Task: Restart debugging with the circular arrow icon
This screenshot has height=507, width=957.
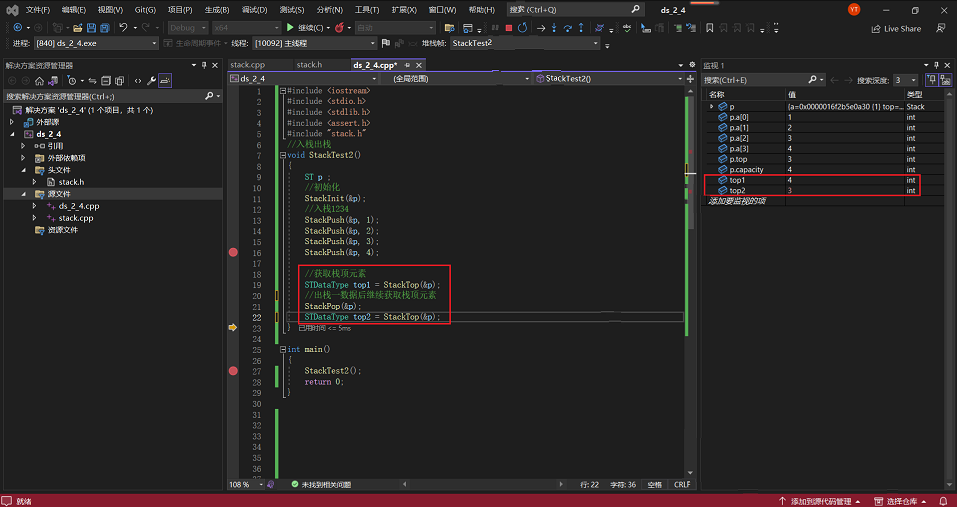Action: [x=522, y=28]
